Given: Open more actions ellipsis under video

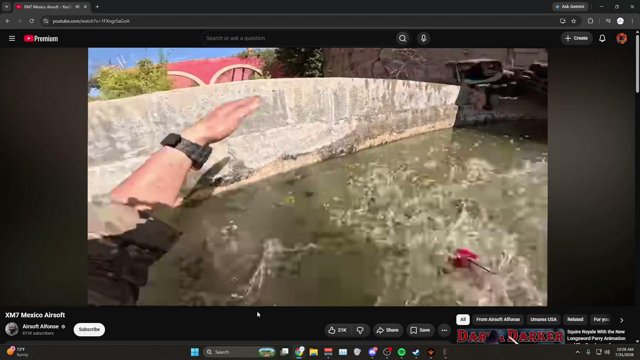Looking at the screenshot, I should pyautogui.click(x=444, y=330).
